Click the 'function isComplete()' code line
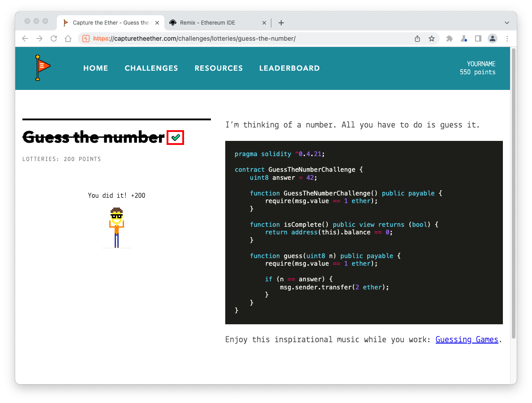This screenshot has height=403, width=532. point(344,225)
